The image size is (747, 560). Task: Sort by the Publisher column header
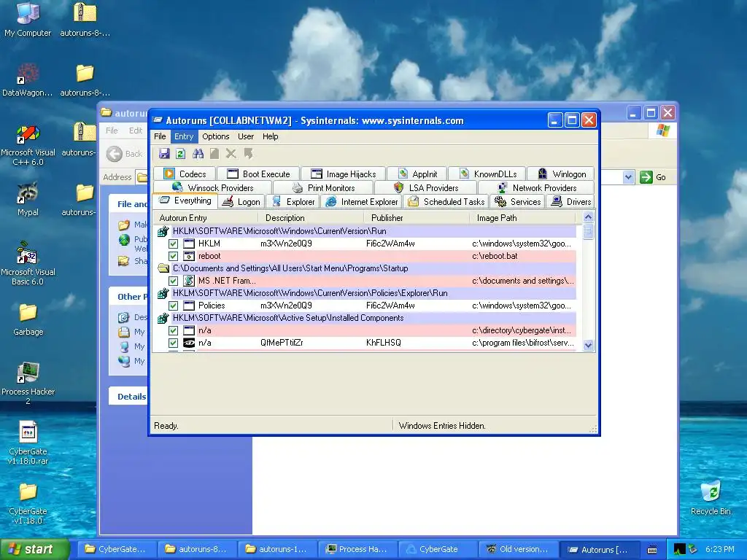417,217
